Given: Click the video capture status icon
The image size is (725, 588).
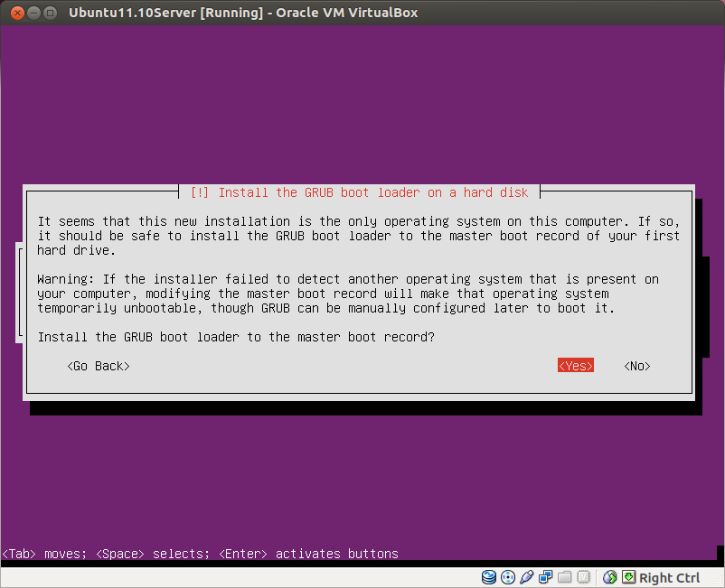Looking at the screenshot, I should tap(582, 577).
